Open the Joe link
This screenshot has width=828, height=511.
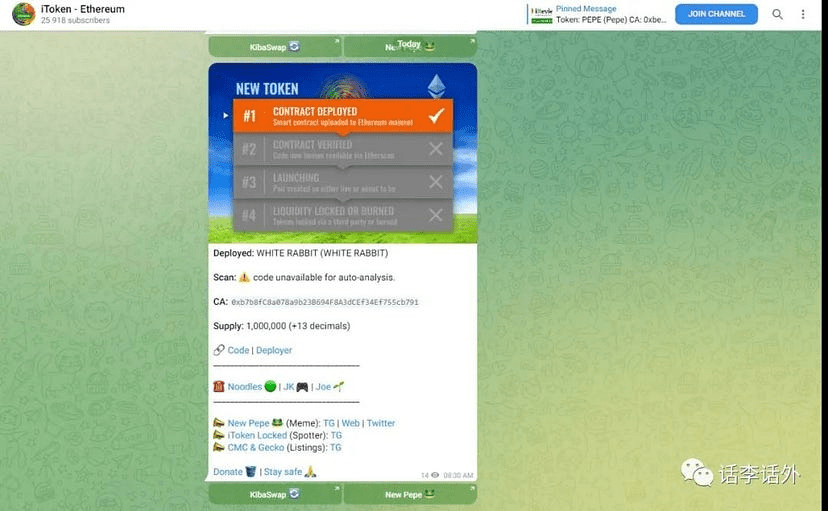point(323,386)
